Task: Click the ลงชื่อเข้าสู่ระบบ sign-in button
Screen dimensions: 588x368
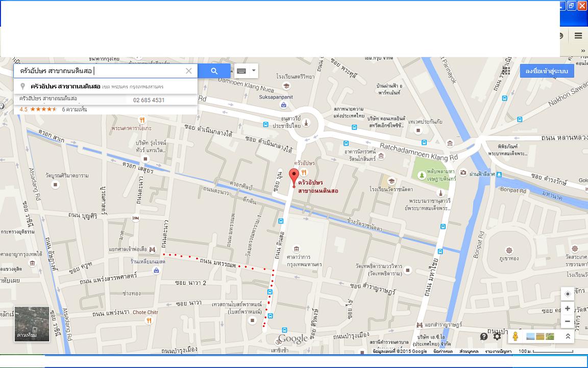Action: pyautogui.click(x=547, y=71)
